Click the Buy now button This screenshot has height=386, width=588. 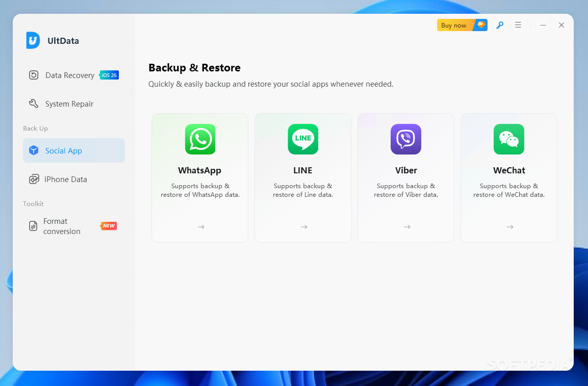462,25
